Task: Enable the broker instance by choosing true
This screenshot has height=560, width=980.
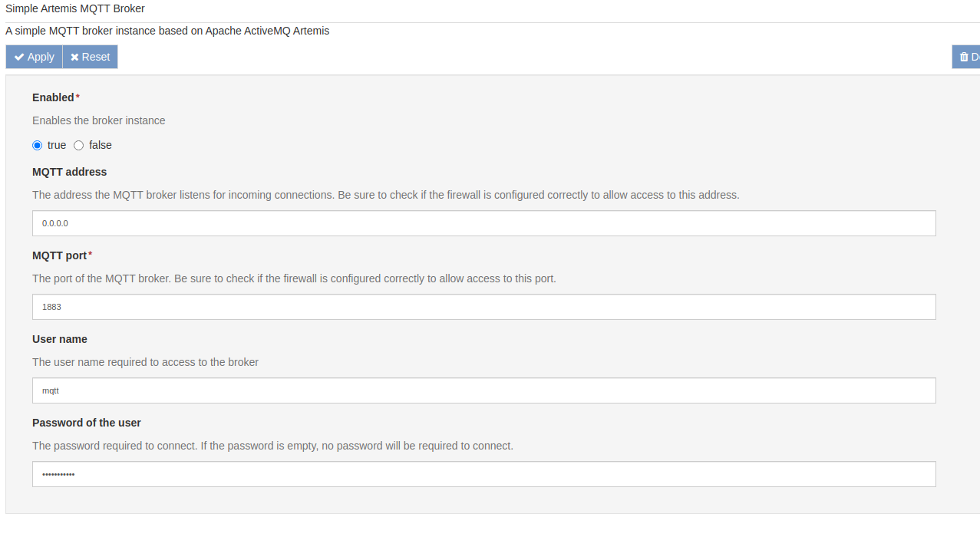Action: pyautogui.click(x=37, y=145)
